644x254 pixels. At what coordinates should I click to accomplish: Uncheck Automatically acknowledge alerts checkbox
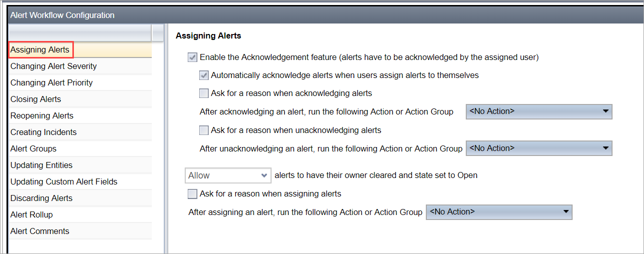203,75
